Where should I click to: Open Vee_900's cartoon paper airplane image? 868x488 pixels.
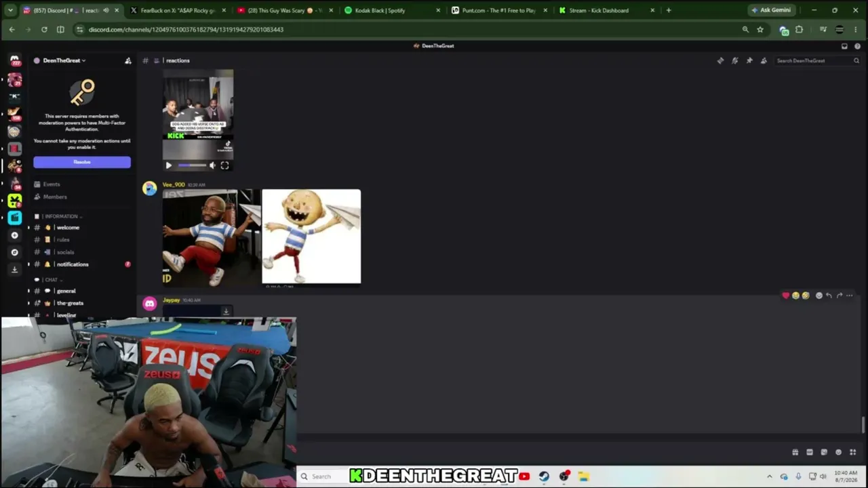[311, 237]
